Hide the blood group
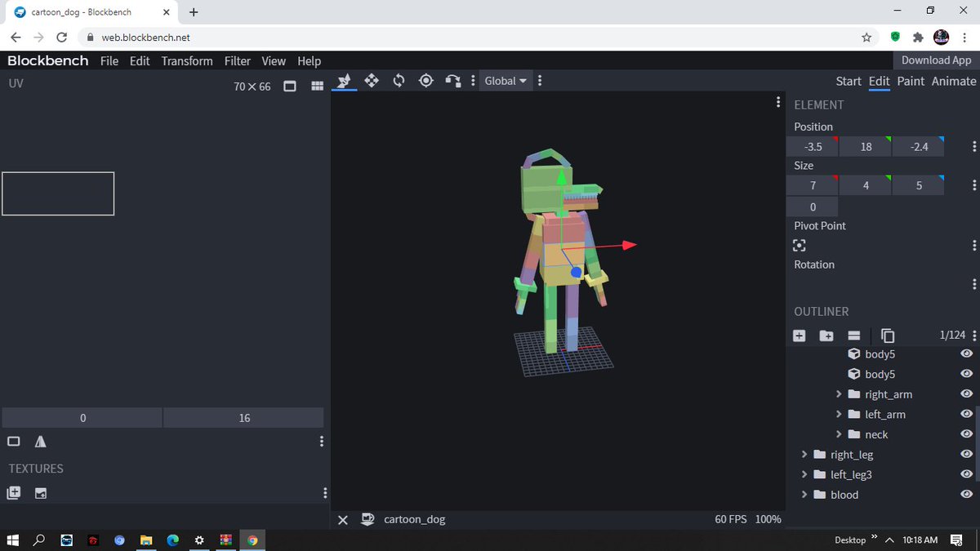This screenshot has width=980, height=551. tap(966, 495)
